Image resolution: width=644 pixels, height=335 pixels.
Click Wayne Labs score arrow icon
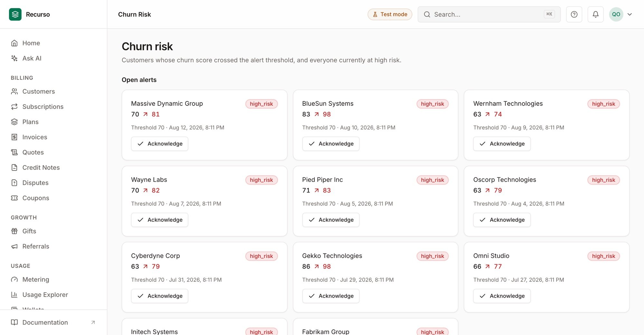point(146,190)
